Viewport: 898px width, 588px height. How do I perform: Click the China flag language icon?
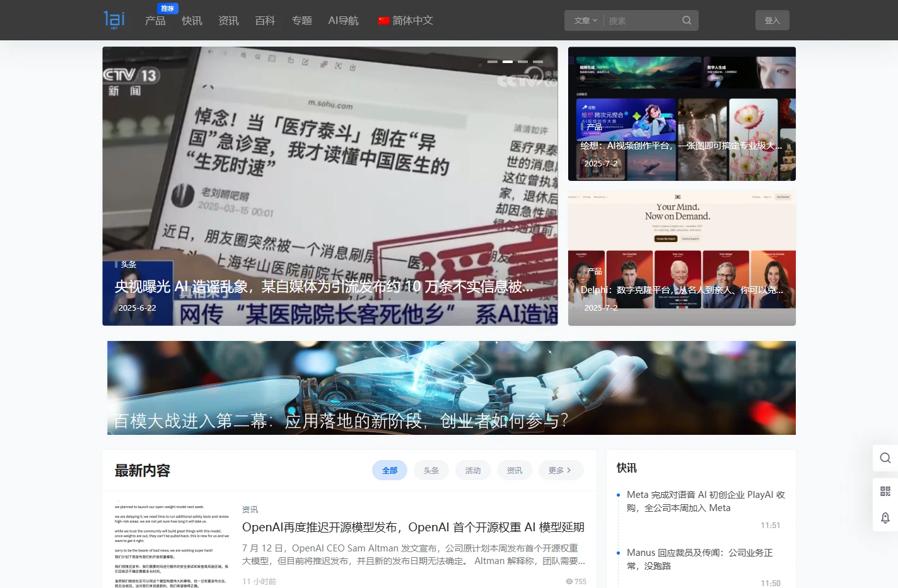pos(383,21)
